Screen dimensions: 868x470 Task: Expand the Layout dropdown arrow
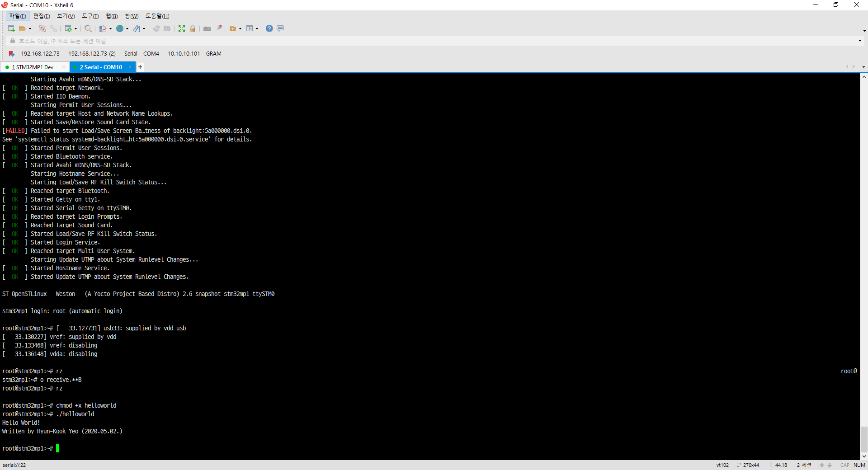tap(257, 28)
